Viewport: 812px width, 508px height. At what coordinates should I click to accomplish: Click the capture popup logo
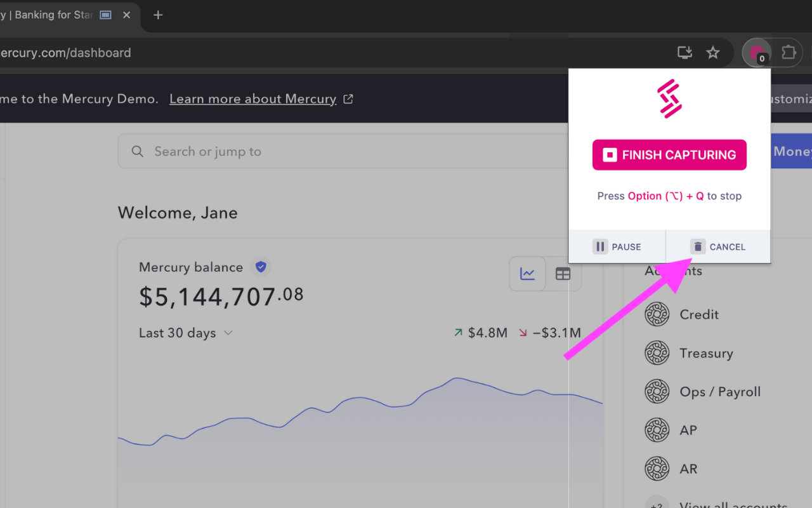pos(669,98)
